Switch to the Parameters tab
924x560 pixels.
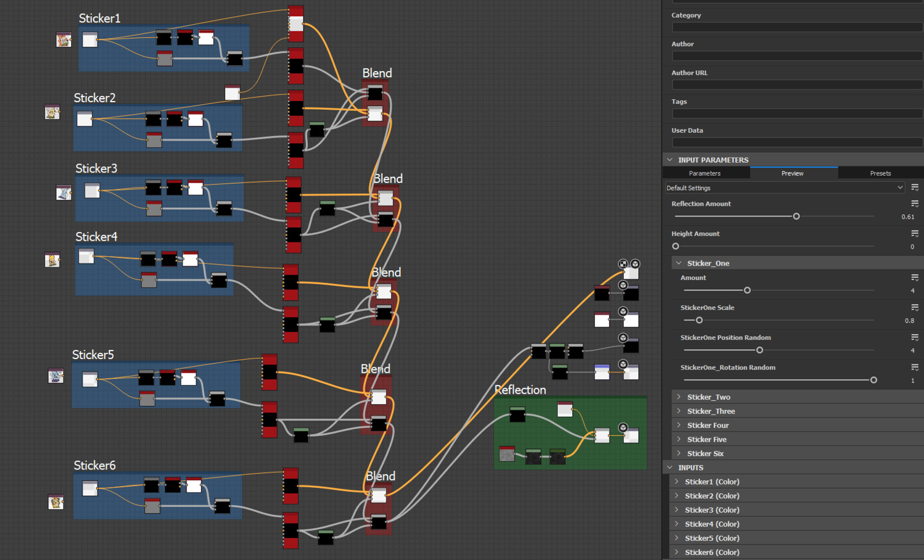[705, 173]
